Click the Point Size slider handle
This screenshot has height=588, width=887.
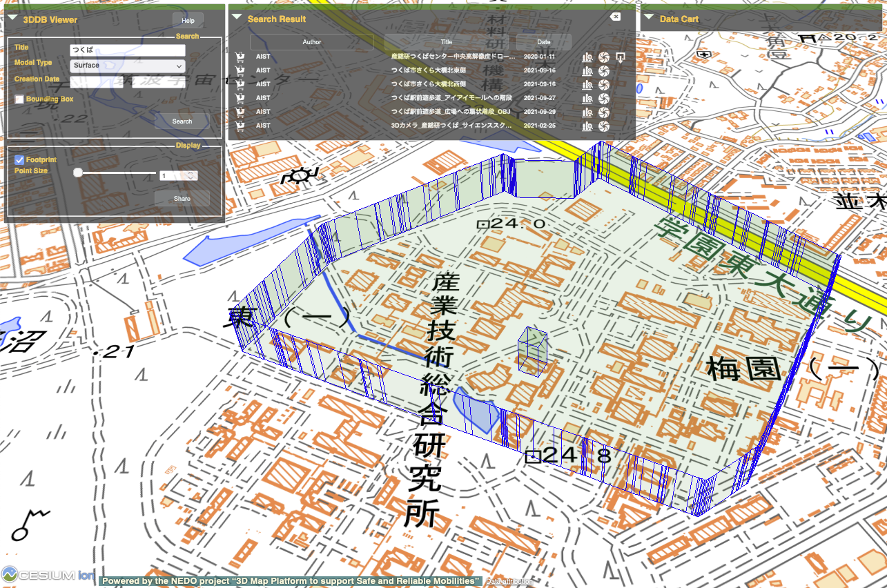(x=78, y=173)
